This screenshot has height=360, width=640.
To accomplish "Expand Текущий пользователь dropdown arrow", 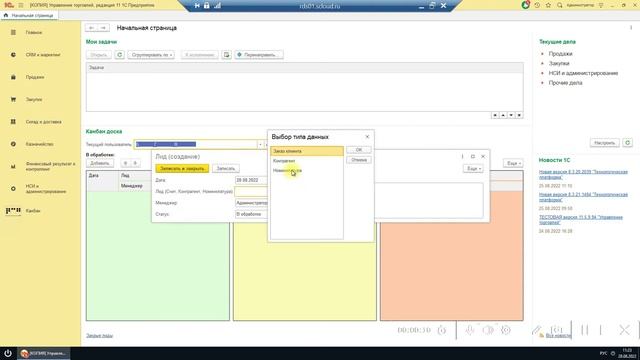I will coord(260,144).
